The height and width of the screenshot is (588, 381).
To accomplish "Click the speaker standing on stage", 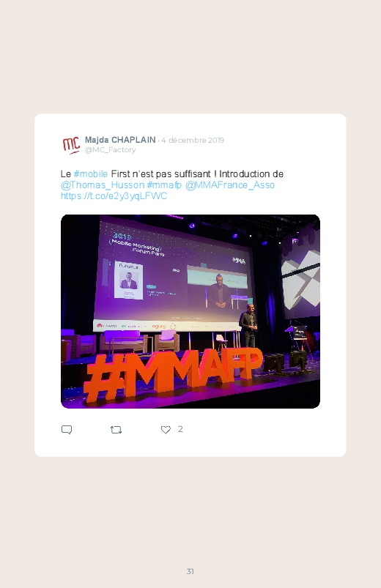I will pyautogui.click(x=248, y=326).
